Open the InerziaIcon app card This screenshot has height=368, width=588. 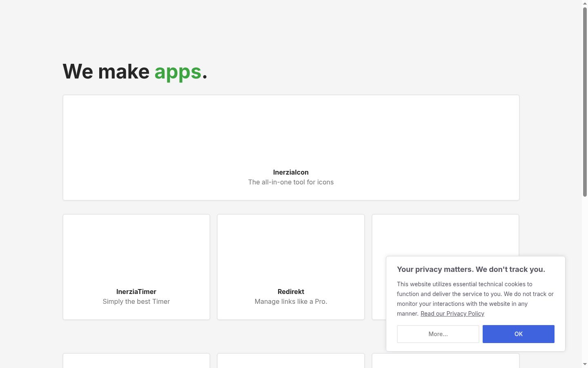pos(291,148)
